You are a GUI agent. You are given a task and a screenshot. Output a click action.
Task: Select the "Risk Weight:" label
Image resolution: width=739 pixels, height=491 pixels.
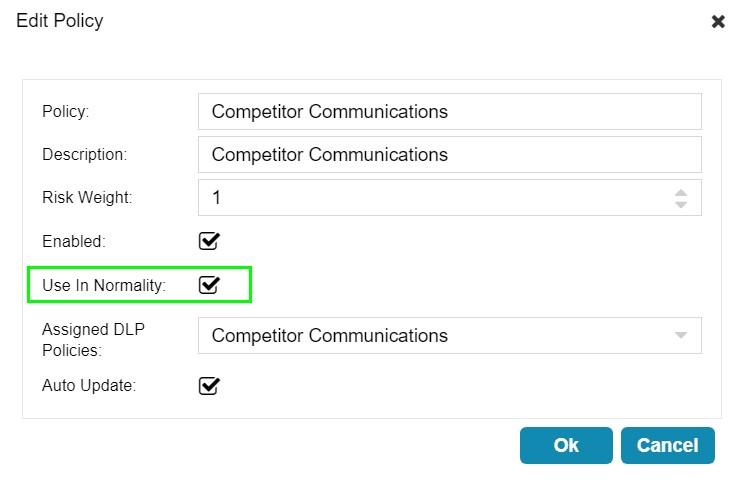[x=87, y=198]
